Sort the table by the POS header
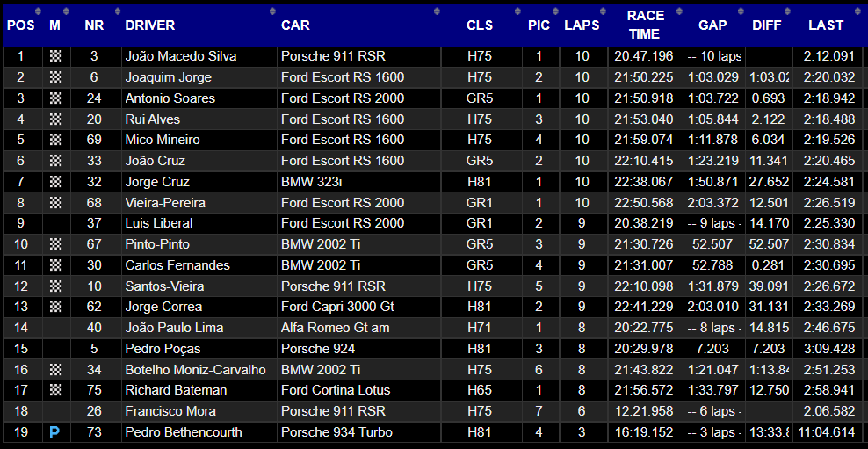 point(20,25)
